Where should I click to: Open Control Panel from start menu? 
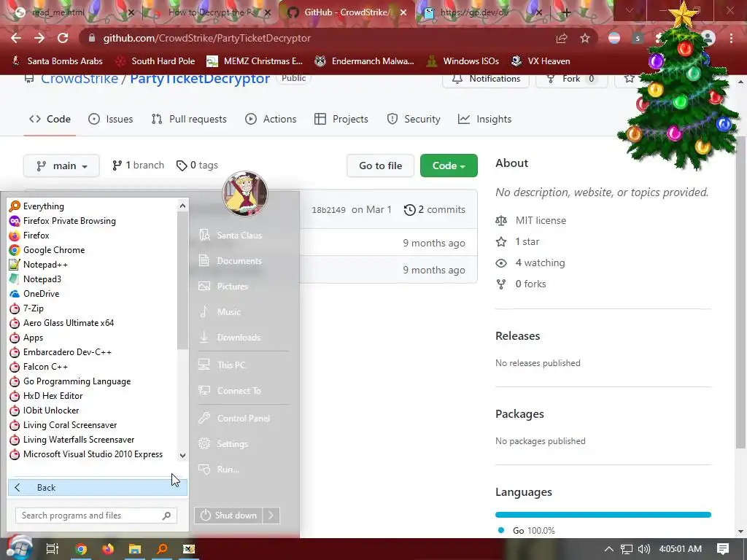(234, 419)
